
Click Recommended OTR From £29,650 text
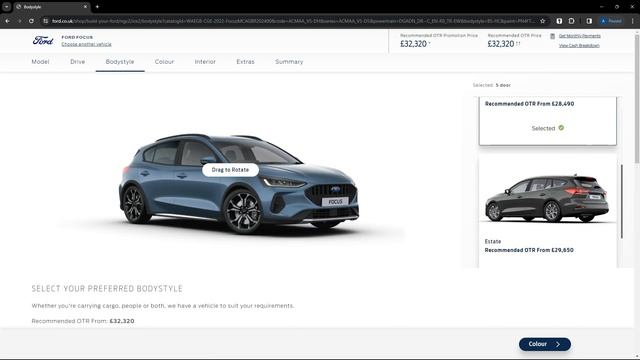(529, 250)
